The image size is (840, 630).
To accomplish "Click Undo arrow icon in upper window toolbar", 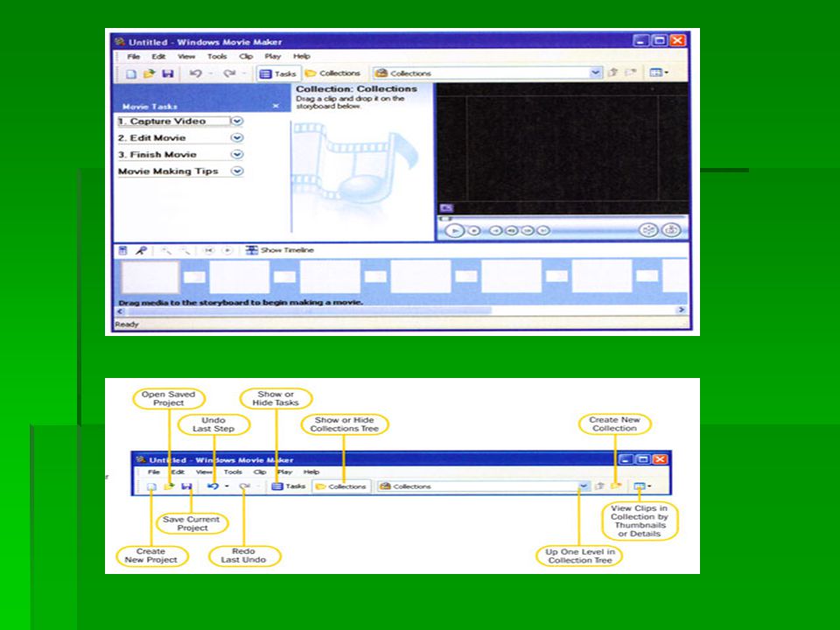I will tap(195, 73).
